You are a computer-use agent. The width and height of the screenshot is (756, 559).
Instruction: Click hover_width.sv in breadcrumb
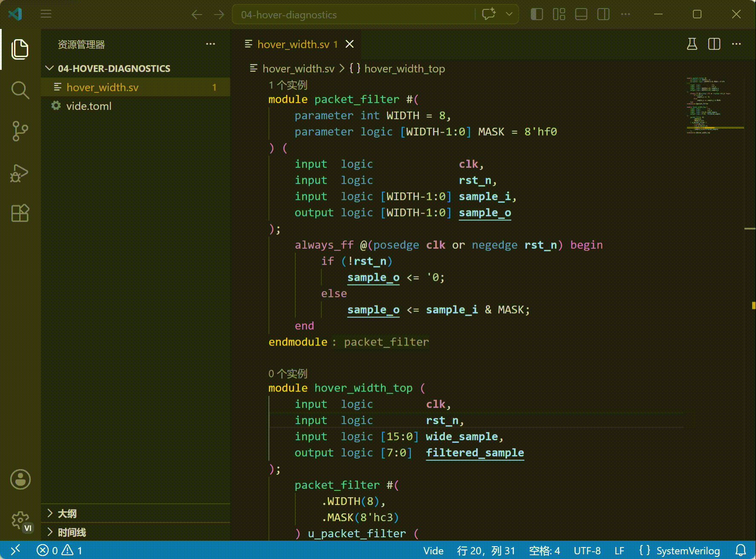[x=298, y=69]
